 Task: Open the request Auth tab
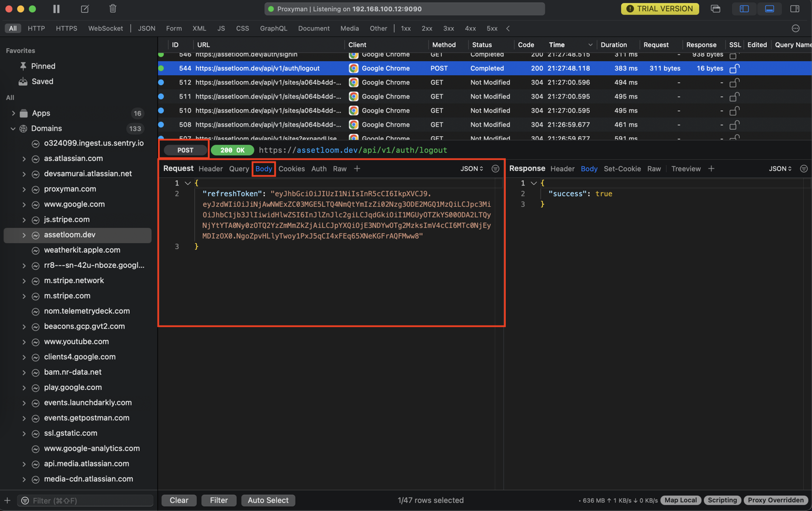pyautogui.click(x=319, y=169)
